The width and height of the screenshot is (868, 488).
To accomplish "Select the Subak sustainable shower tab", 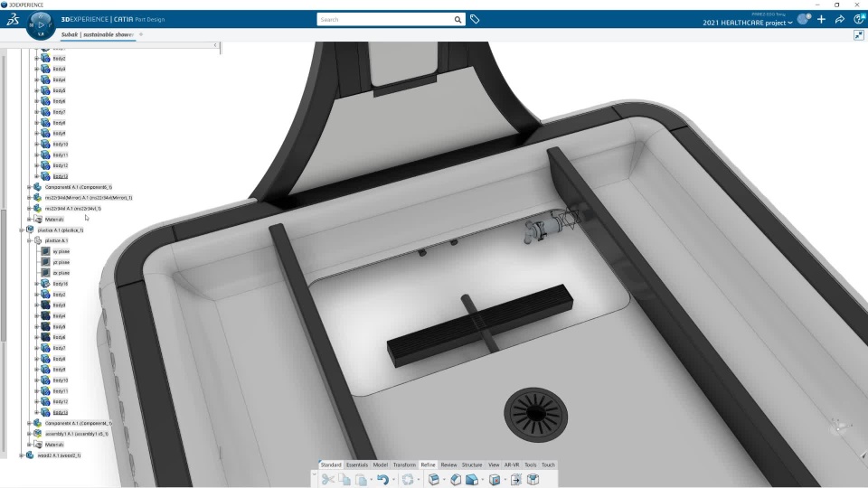I will 98,34.
